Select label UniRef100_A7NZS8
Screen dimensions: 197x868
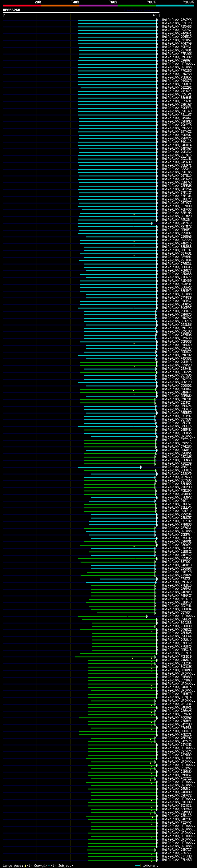coord(177,74)
